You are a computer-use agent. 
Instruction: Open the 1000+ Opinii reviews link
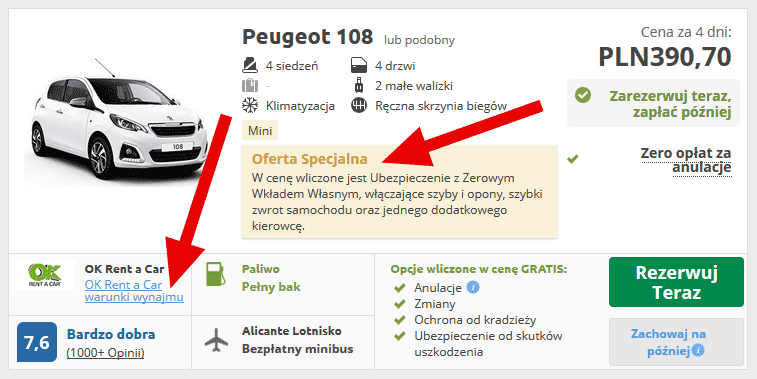[105, 353]
